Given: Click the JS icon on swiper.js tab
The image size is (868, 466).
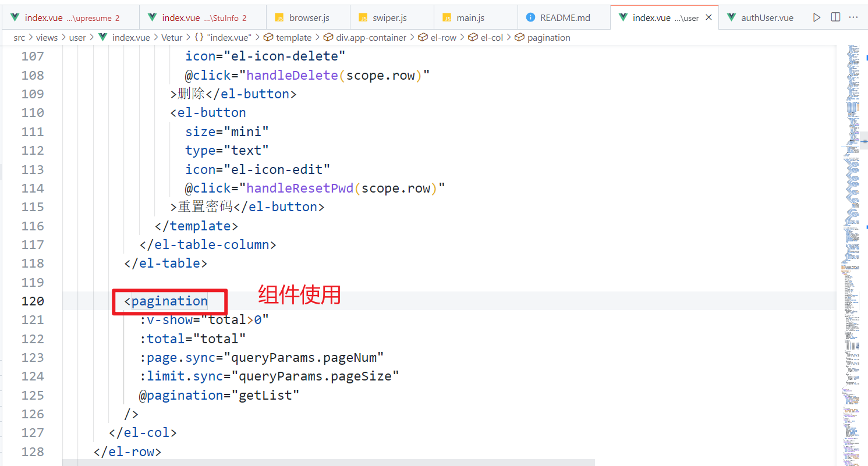Looking at the screenshot, I should point(363,17).
